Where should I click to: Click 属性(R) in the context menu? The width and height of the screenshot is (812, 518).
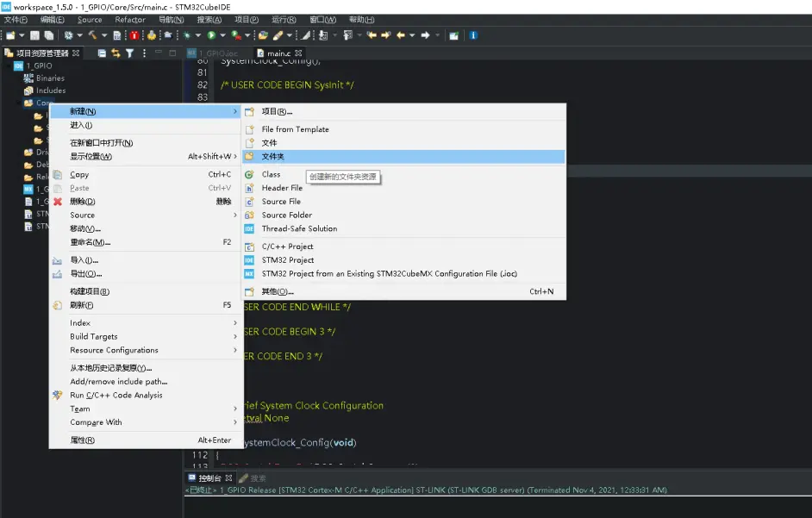146,440
